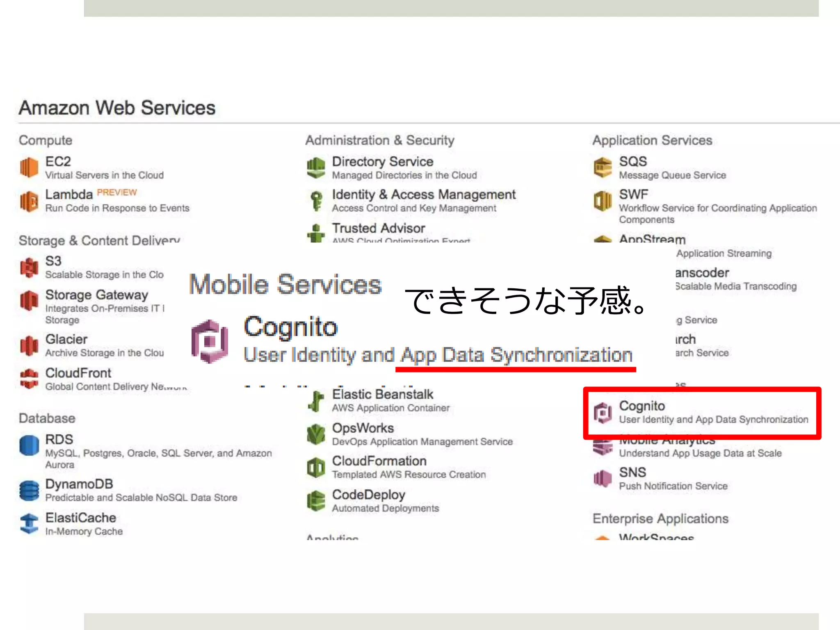Click the CodeDeploy icon
840x630 pixels.
tap(316, 501)
